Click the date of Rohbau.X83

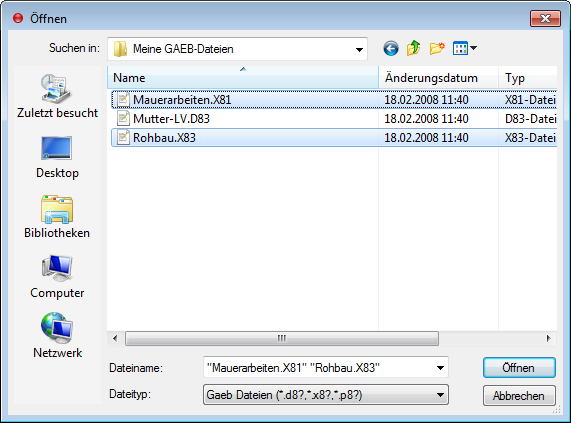coord(426,138)
